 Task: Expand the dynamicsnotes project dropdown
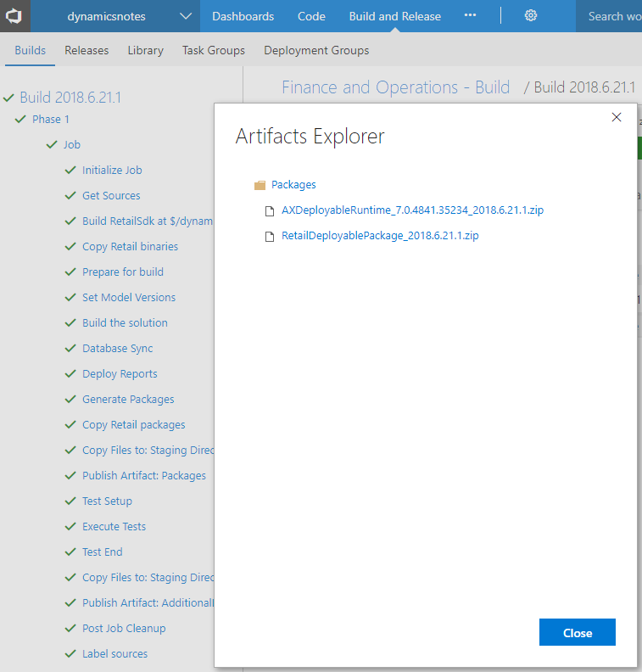(x=186, y=16)
